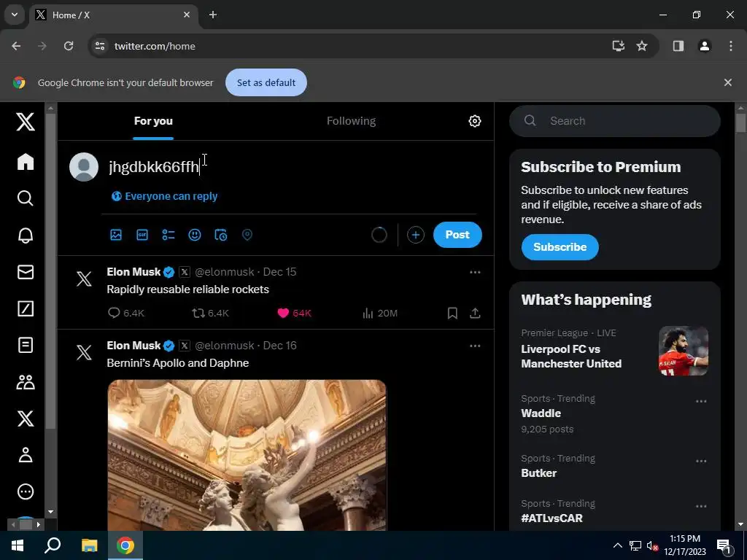Open Windows notification center
Image resolution: width=747 pixels, height=560 pixels.
724,545
